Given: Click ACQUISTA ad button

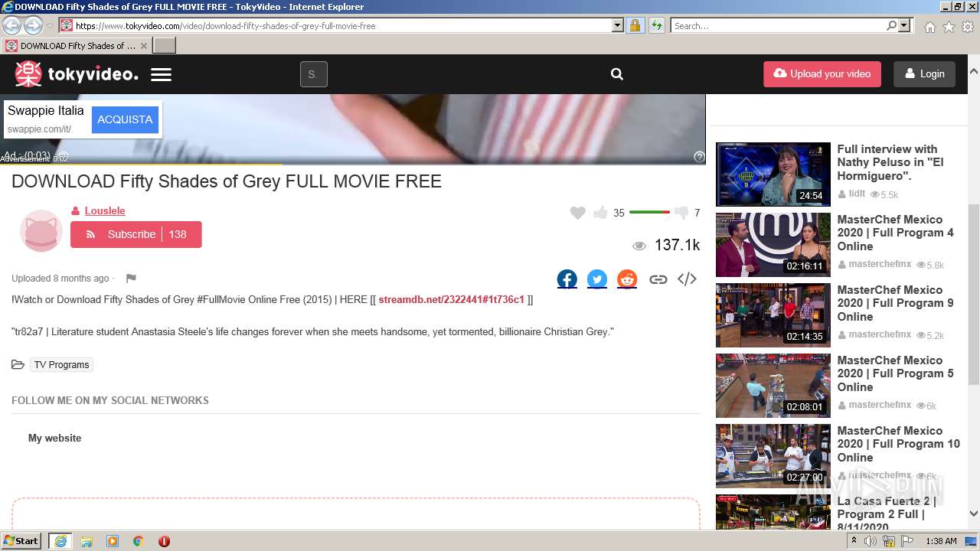Looking at the screenshot, I should click(x=125, y=119).
